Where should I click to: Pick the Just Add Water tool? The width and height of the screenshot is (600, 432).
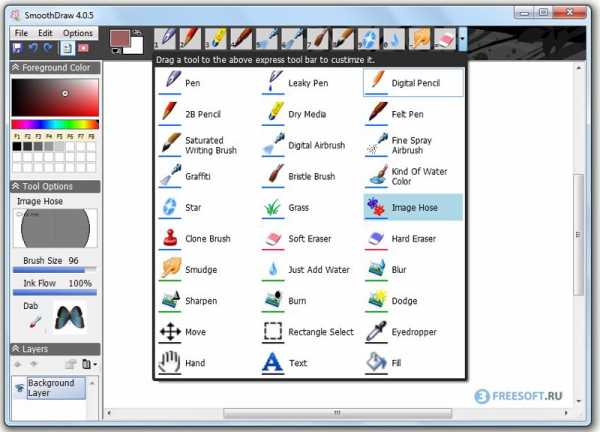pyautogui.click(x=310, y=269)
